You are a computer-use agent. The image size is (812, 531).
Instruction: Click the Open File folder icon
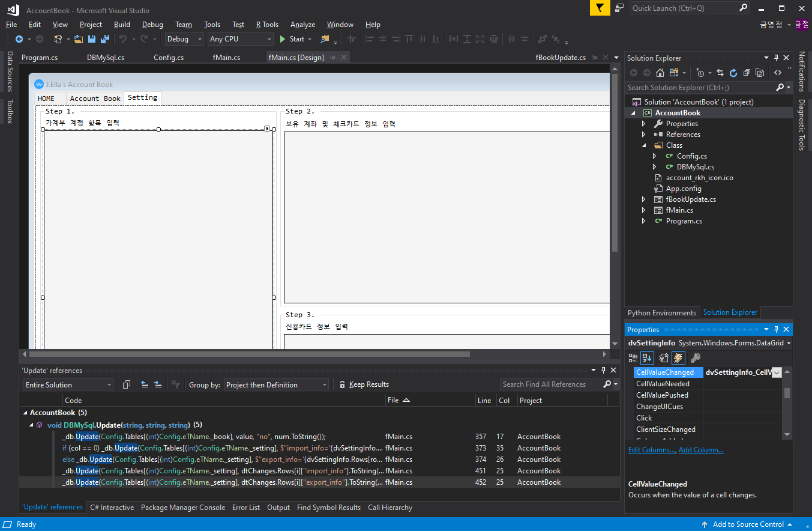[79, 39]
